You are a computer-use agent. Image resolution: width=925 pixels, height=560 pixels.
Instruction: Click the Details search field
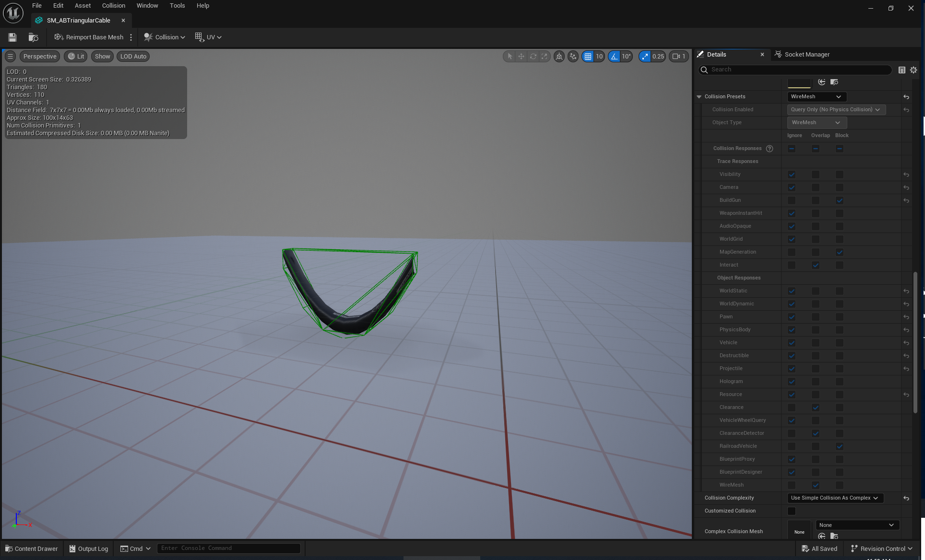[x=796, y=70]
